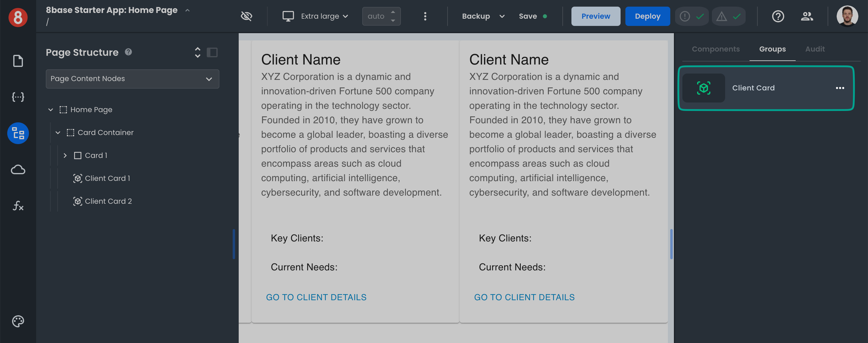Open Client Card group options menu
The width and height of the screenshot is (868, 343).
point(840,88)
